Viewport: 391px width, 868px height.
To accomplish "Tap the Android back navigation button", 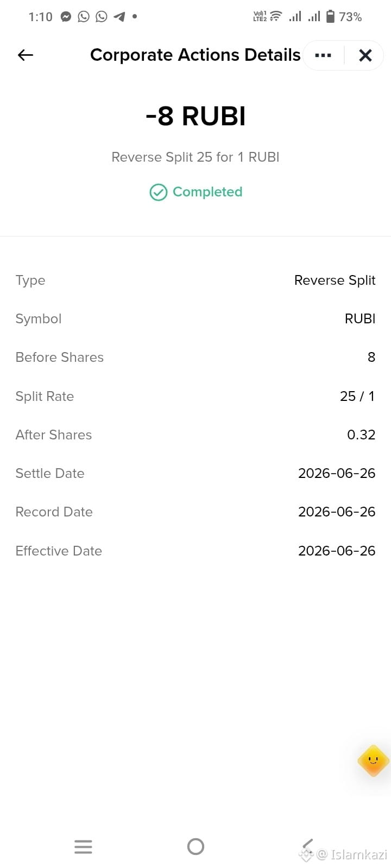I will (307, 846).
